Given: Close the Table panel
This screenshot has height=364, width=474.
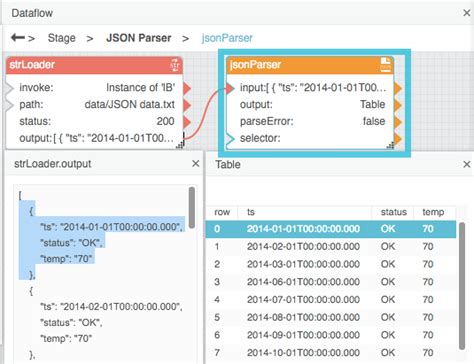Looking at the screenshot, I should coord(467,164).
